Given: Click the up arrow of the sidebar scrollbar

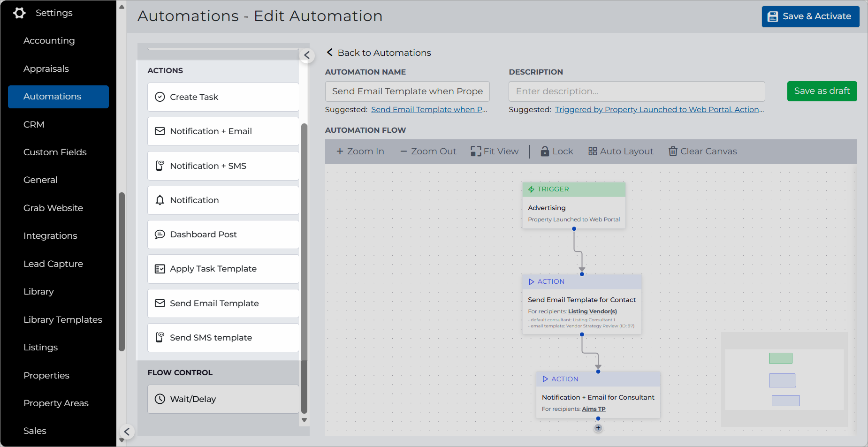Looking at the screenshot, I should (122, 7).
